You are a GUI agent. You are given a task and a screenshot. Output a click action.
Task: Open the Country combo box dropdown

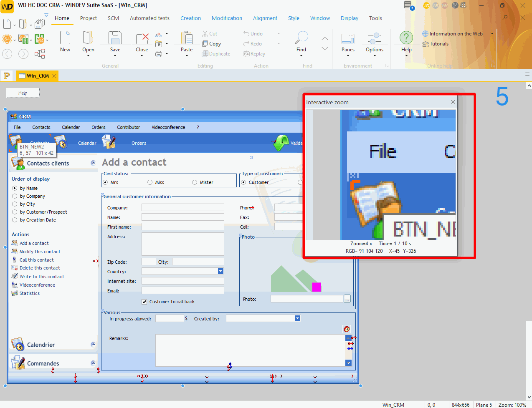coord(221,271)
